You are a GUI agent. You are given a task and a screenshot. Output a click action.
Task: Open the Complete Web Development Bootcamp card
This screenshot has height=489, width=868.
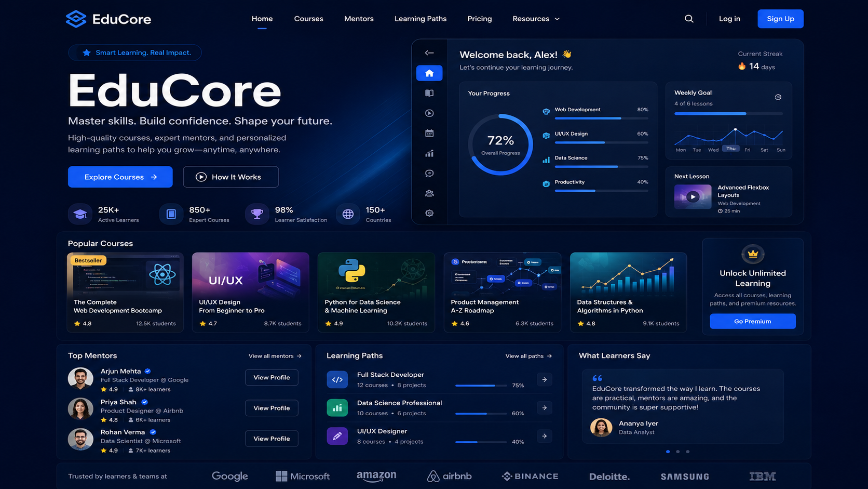[x=125, y=293]
